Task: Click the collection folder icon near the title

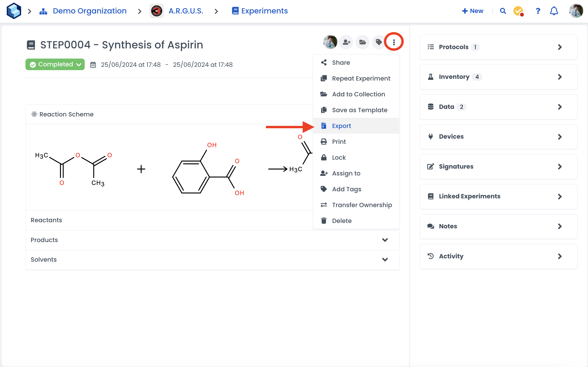Action: tap(362, 42)
